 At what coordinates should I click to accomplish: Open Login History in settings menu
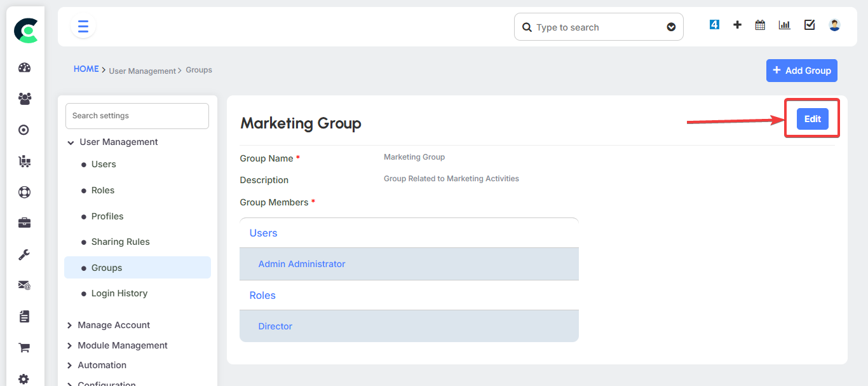[x=119, y=293]
